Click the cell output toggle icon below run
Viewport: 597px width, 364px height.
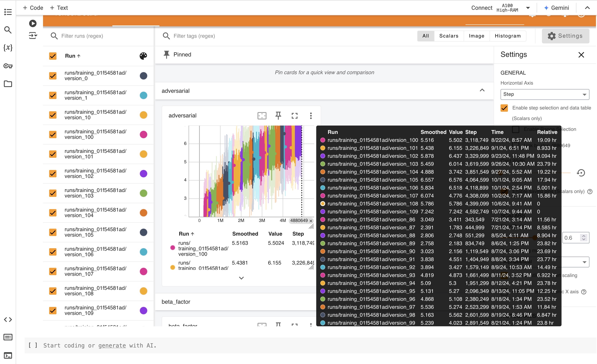[33, 36]
